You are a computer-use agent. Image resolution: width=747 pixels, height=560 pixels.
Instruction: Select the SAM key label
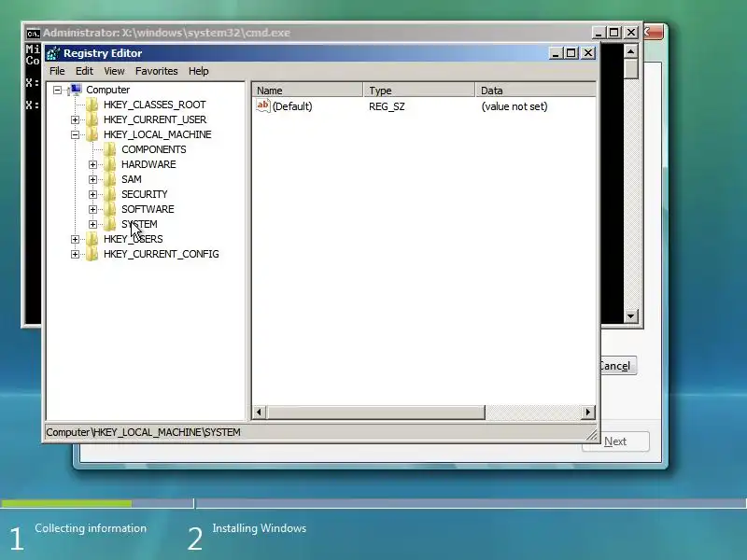pyautogui.click(x=132, y=179)
